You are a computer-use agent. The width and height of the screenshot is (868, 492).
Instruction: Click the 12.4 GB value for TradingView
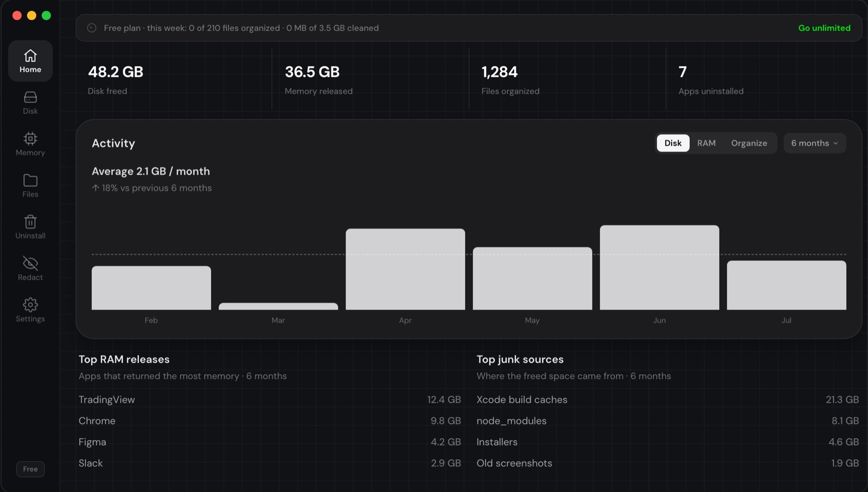[444, 400]
